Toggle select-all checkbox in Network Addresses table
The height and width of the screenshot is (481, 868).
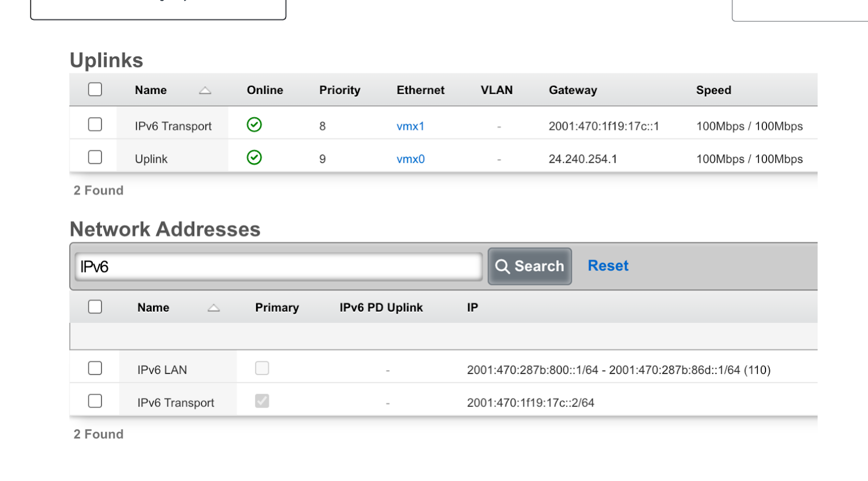pyautogui.click(x=95, y=307)
